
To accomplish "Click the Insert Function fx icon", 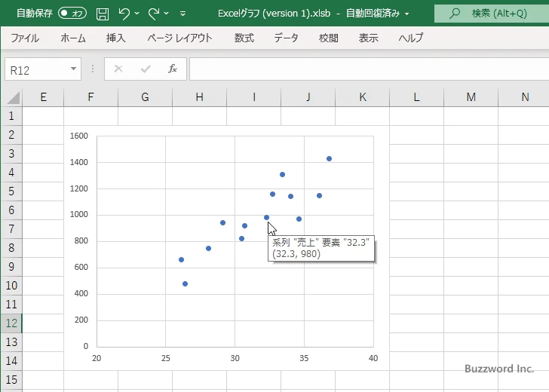I will tap(173, 69).
